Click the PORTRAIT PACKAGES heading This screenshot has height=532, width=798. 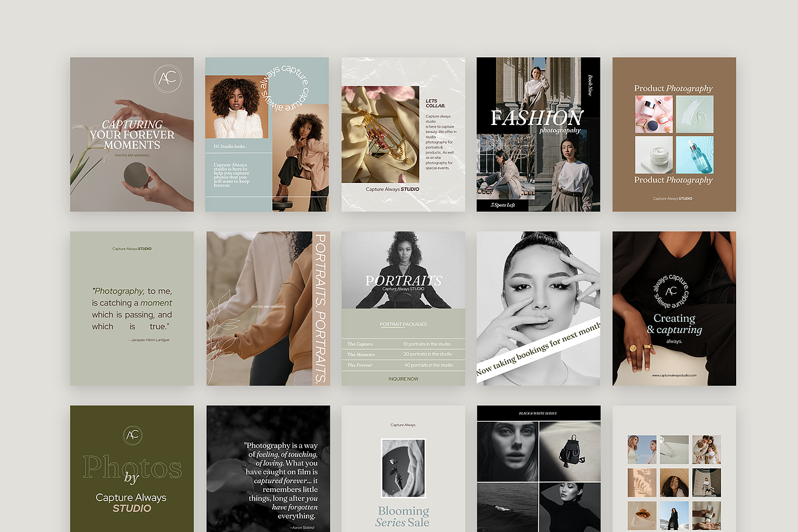pyautogui.click(x=404, y=325)
